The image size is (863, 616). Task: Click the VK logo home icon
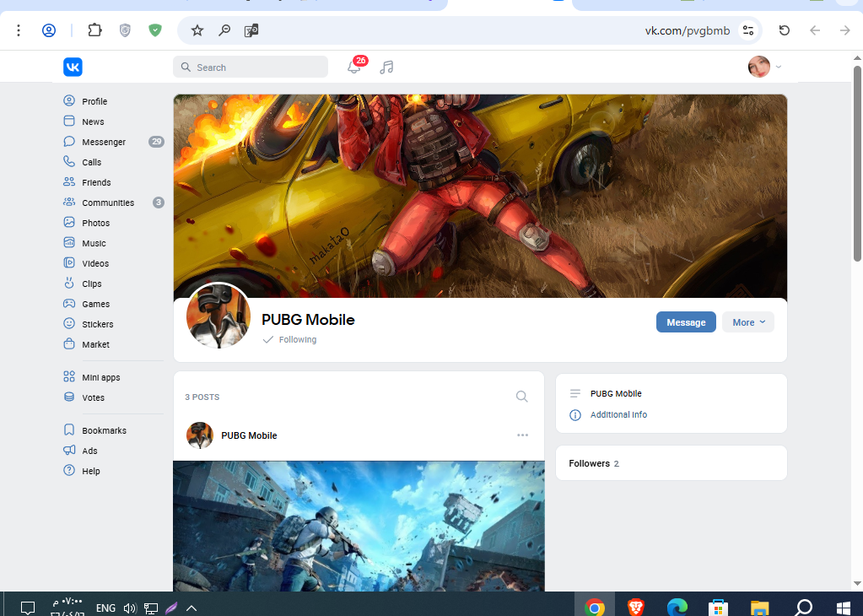[x=73, y=68]
